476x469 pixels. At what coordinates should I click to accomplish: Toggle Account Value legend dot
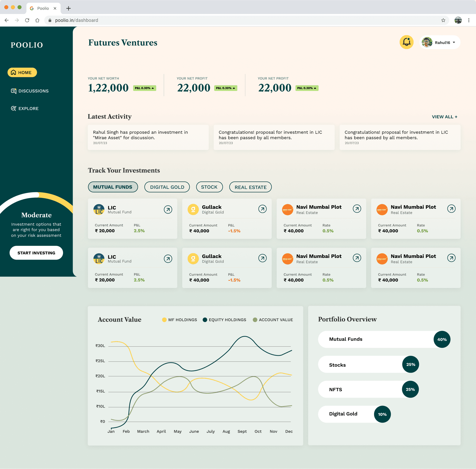[255, 320]
